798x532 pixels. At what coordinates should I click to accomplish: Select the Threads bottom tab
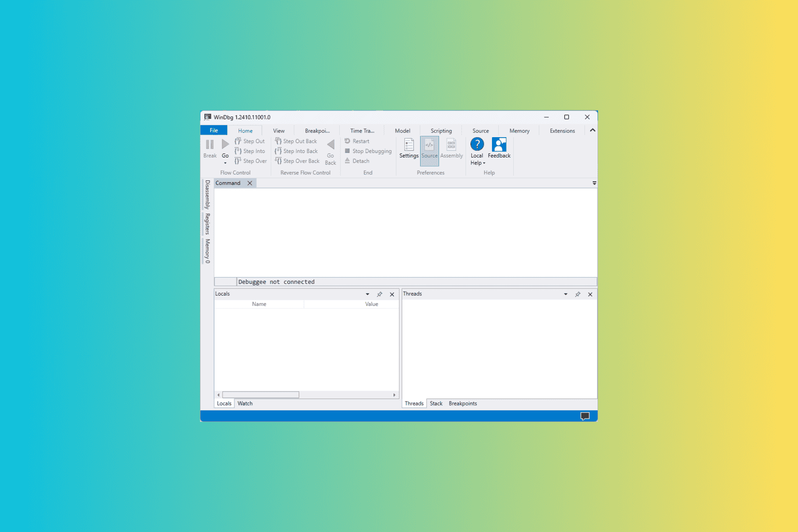click(414, 404)
